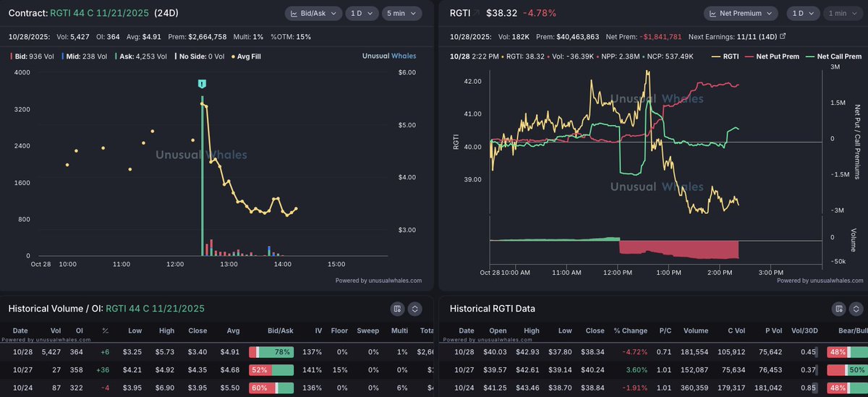Sort Historical Volume table by Vol column
868x397 pixels.
(x=56, y=330)
